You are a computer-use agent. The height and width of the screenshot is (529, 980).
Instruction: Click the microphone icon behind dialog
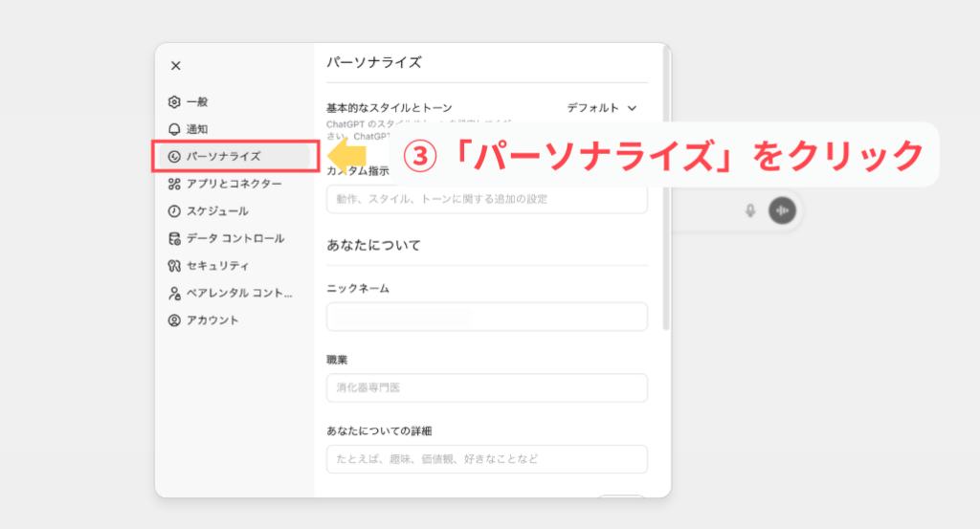[x=750, y=210]
